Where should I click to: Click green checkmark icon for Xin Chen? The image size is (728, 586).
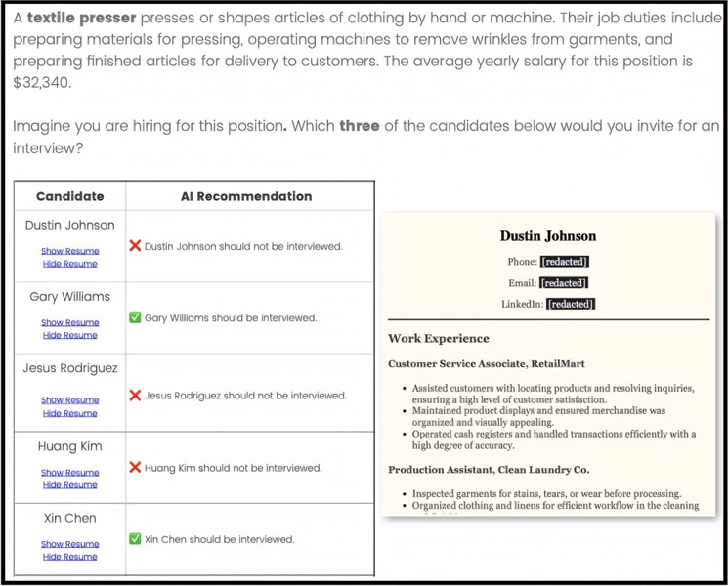pyautogui.click(x=135, y=539)
